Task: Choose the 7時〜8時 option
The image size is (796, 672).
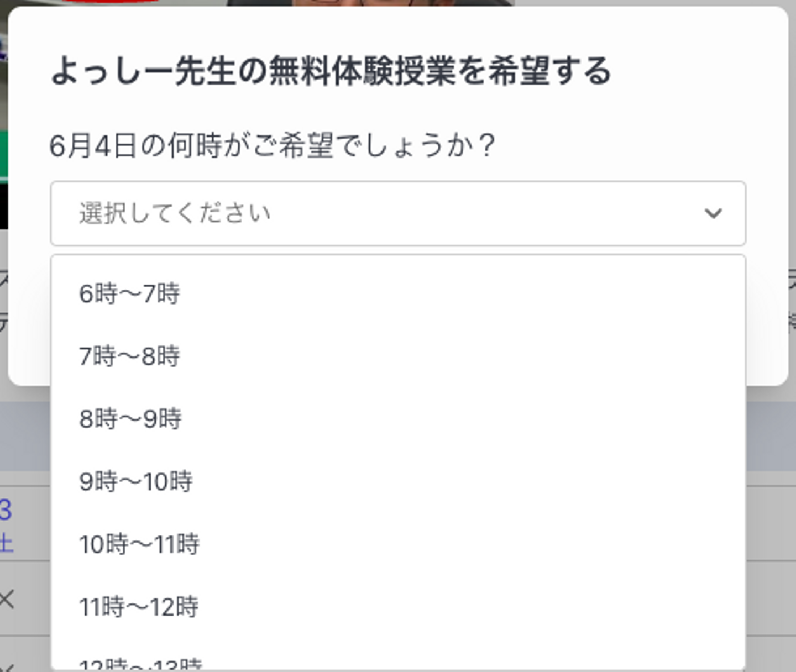Action: pos(129,355)
